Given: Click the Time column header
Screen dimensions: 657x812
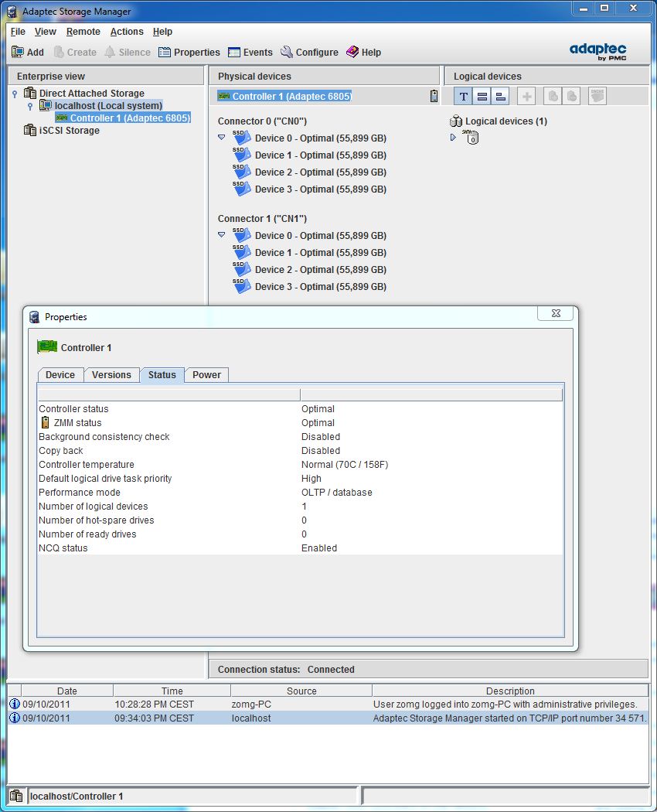Looking at the screenshot, I should (172, 691).
